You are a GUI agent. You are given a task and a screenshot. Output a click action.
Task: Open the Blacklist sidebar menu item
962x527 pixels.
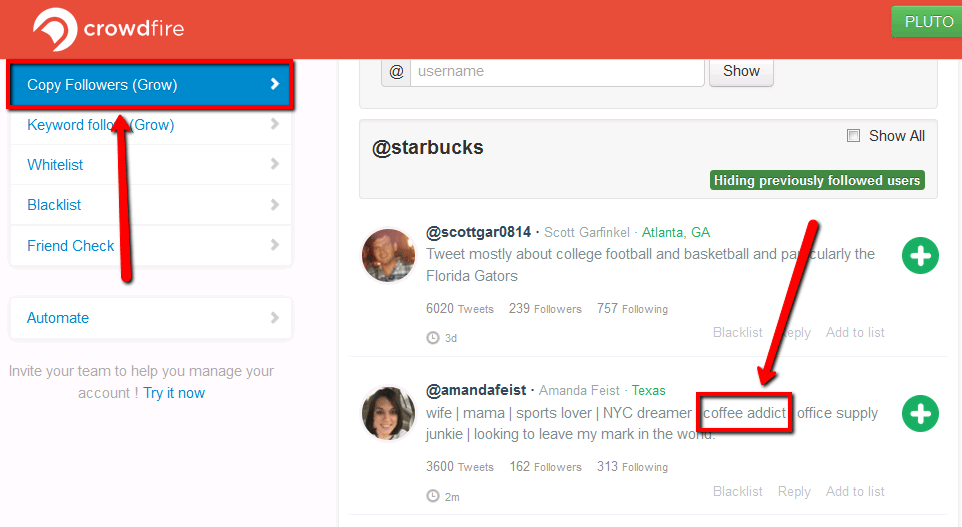pos(151,205)
